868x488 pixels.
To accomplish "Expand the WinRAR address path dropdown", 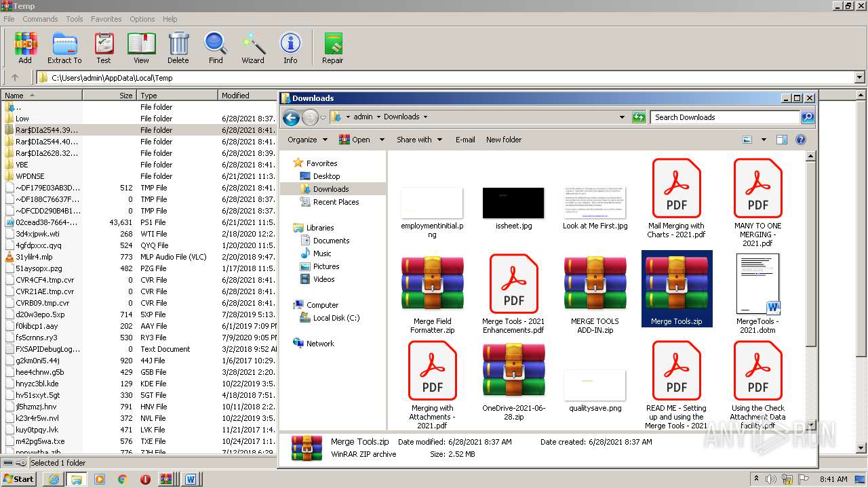I will click(x=860, y=78).
